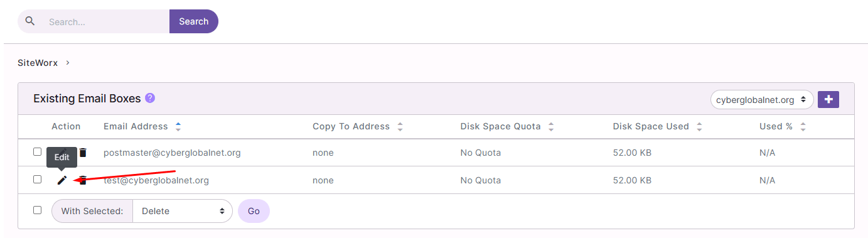The width and height of the screenshot is (868, 238).
Task: Tick the checkbox for postmaster@cyberglobalnet.org
Action: (38, 152)
